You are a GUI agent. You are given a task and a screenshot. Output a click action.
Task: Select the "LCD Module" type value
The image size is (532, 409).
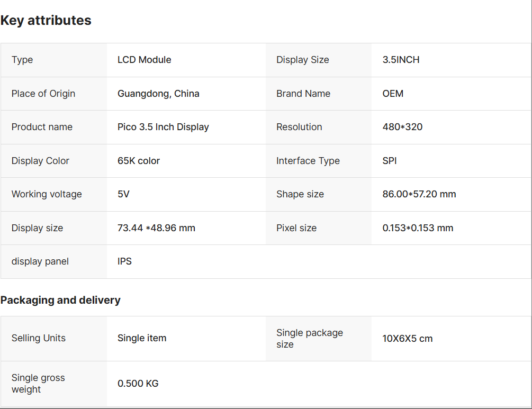pyautogui.click(x=145, y=60)
